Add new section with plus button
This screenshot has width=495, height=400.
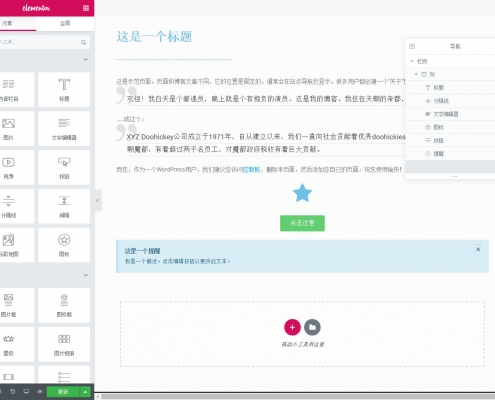pyautogui.click(x=292, y=327)
